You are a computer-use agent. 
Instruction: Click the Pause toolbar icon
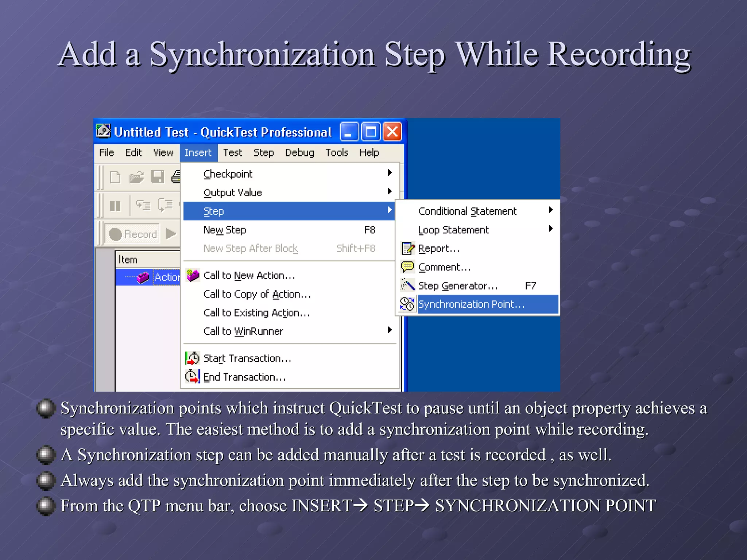click(x=115, y=206)
